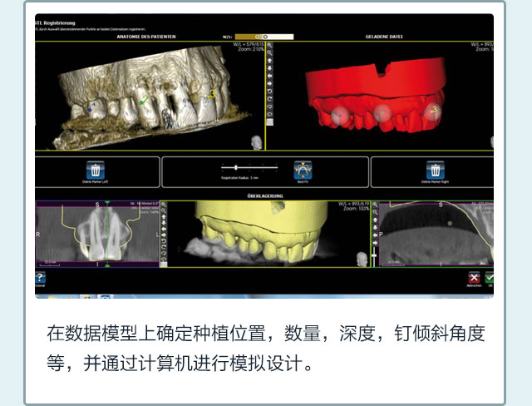Adjust the Registration Radius slider

(237, 167)
